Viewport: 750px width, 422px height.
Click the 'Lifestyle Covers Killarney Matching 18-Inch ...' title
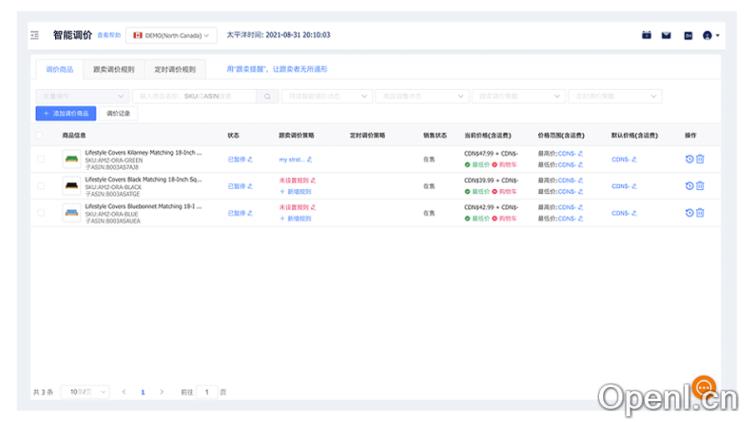click(x=143, y=153)
